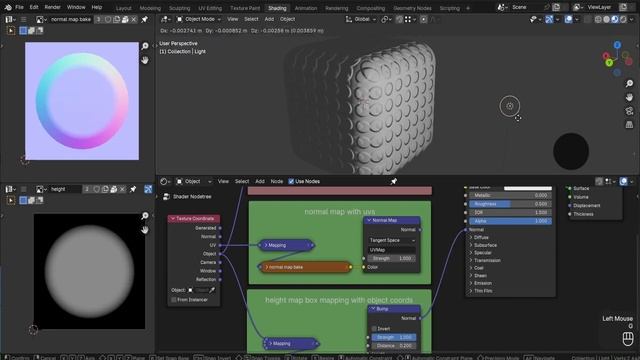Screen dimensions: 640x360
Task: Pin the height image
Action: point(133,189)
